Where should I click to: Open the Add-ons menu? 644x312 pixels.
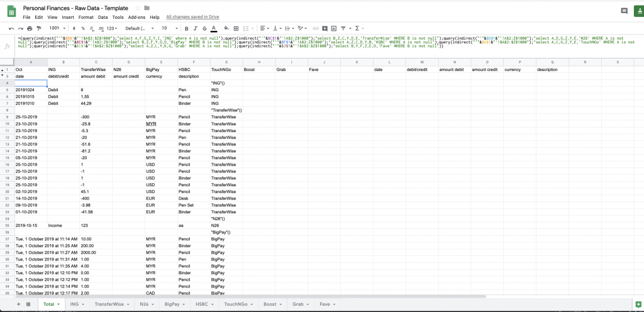pos(136,17)
